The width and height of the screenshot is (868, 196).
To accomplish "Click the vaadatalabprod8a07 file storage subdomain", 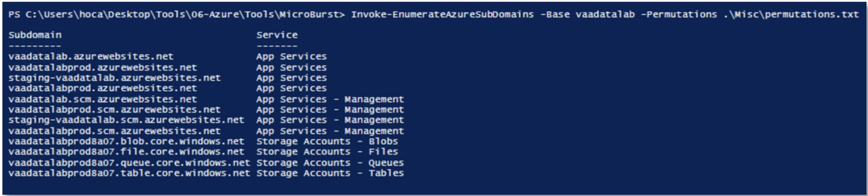I will pyautogui.click(x=126, y=152).
